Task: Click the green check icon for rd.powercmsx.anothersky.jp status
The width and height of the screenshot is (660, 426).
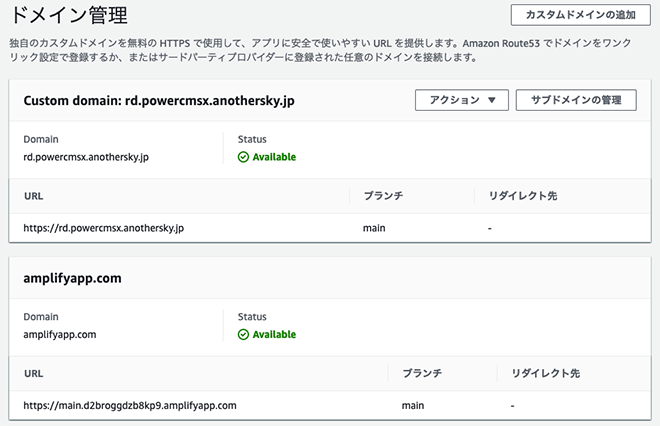Action: click(243, 157)
